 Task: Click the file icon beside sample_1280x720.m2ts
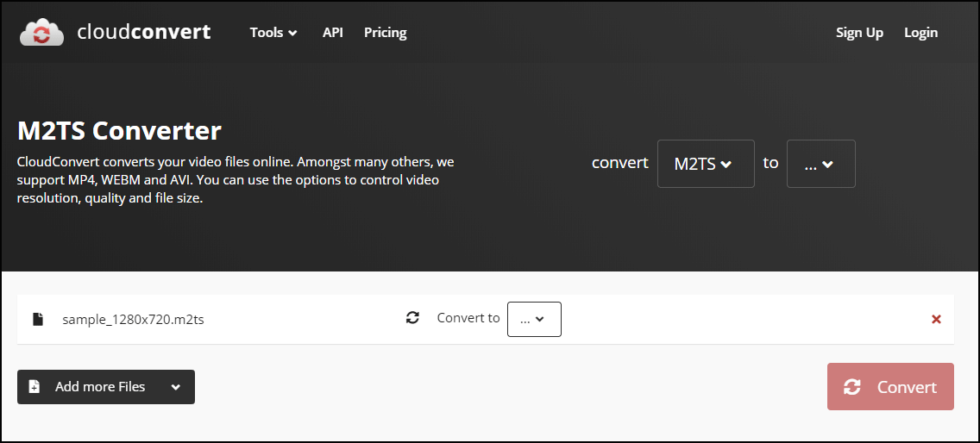pyautogui.click(x=38, y=319)
